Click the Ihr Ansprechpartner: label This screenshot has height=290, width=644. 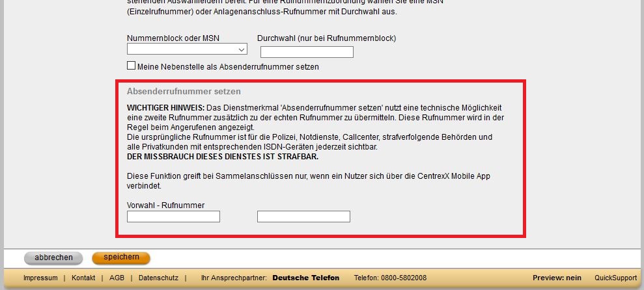[x=234, y=278]
